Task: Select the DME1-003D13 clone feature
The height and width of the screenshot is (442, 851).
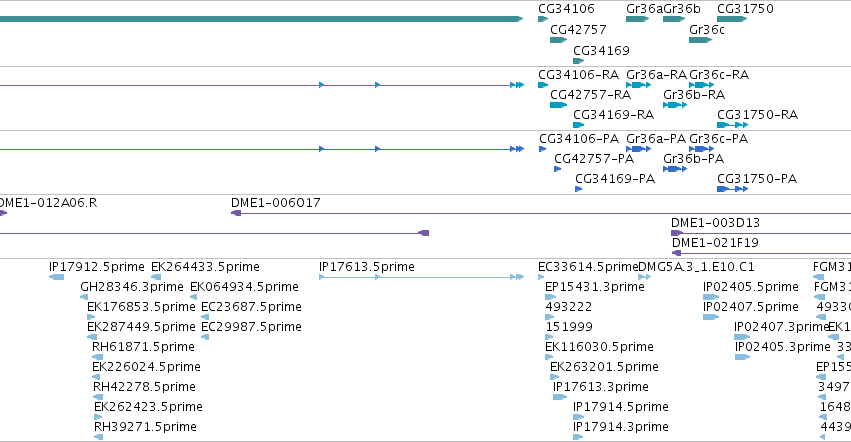Action: point(761,233)
